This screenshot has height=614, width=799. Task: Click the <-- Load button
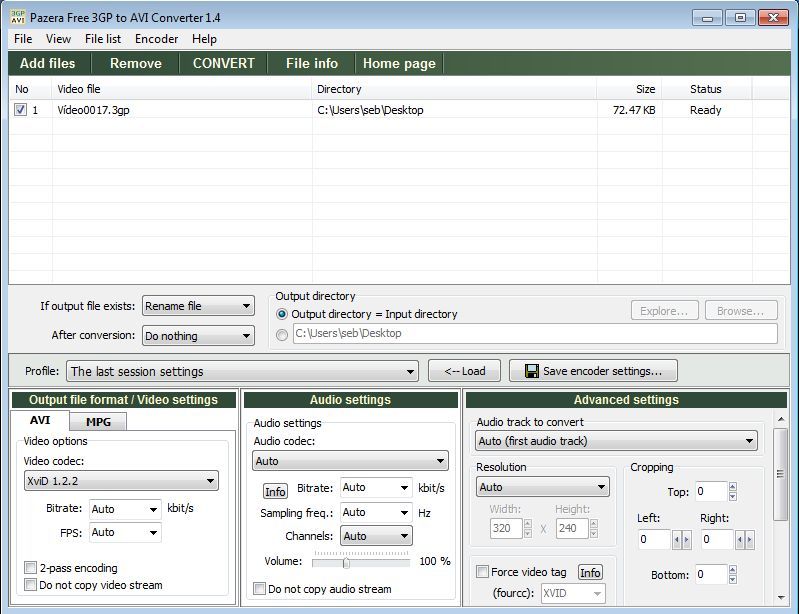tap(465, 371)
